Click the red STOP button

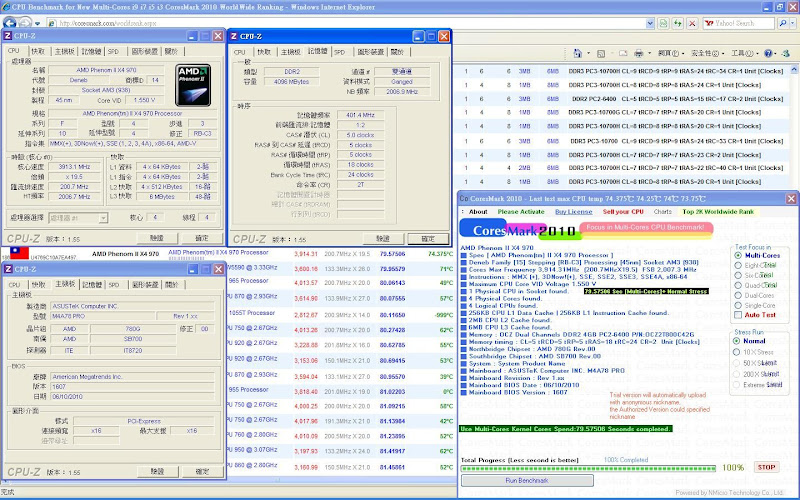(766, 467)
